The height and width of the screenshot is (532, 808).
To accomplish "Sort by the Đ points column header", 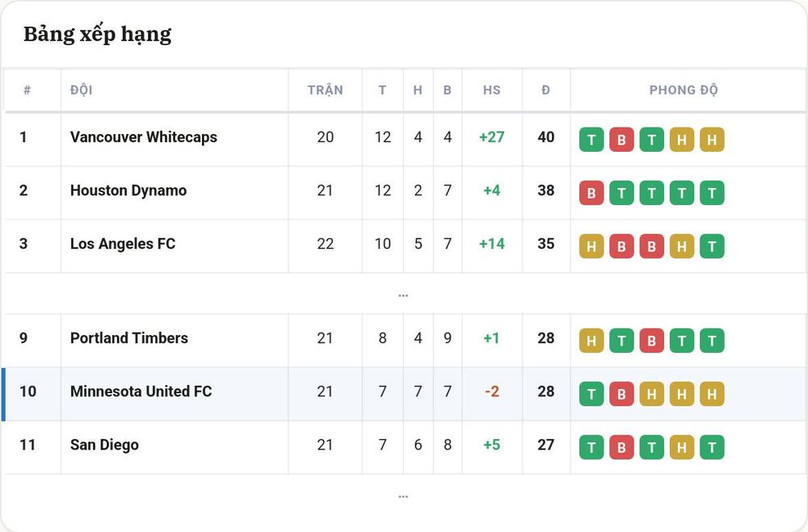I will 545,90.
